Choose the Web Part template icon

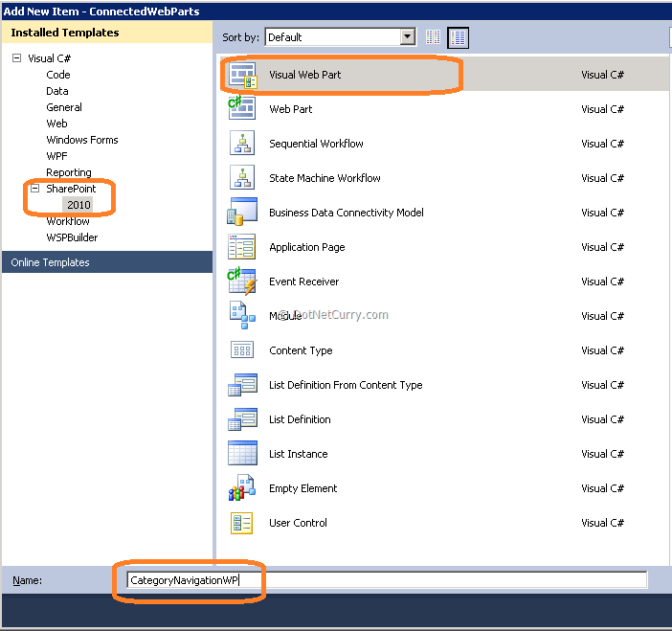point(242,108)
